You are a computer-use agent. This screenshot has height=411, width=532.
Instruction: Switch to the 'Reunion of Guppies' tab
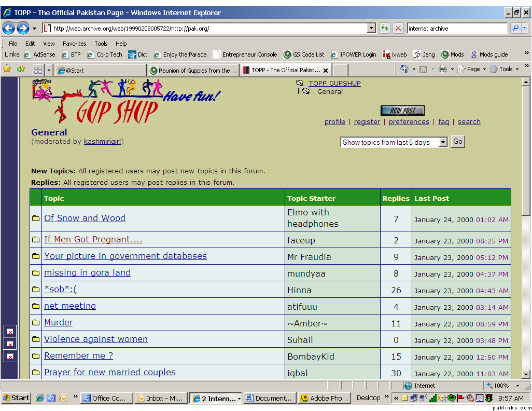click(192, 71)
